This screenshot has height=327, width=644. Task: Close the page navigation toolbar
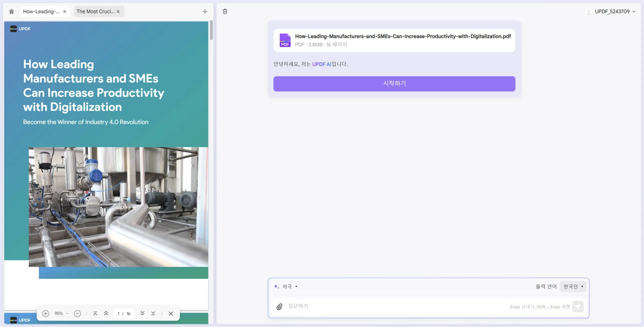click(x=171, y=313)
